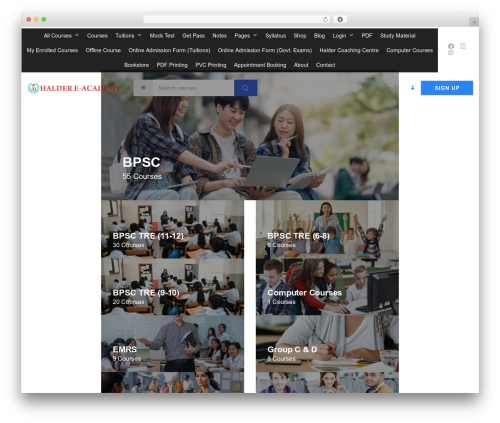Screen dimensions: 500x423
Task: Open the Offline Course link
Action: point(103,50)
